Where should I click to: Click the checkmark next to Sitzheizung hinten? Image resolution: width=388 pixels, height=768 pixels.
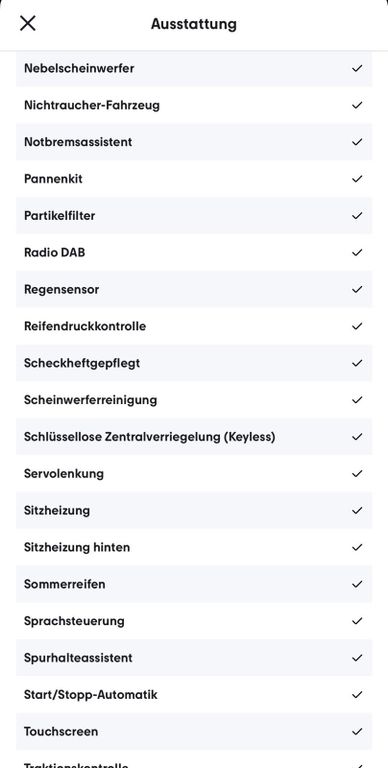[357, 547]
